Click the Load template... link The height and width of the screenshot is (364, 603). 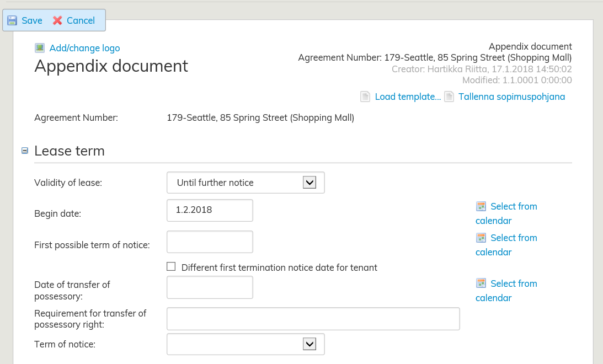pos(408,97)
